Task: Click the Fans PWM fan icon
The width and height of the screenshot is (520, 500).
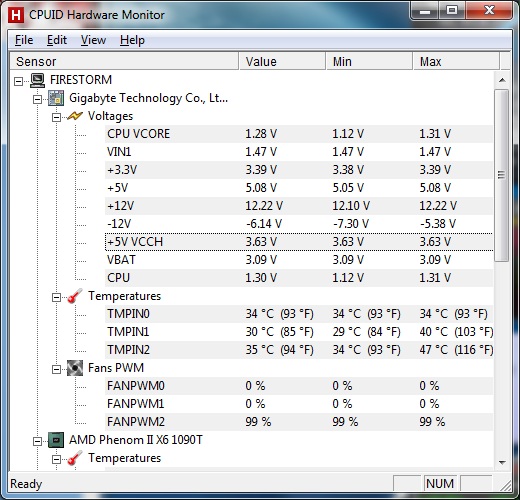Action: [75, 368]
